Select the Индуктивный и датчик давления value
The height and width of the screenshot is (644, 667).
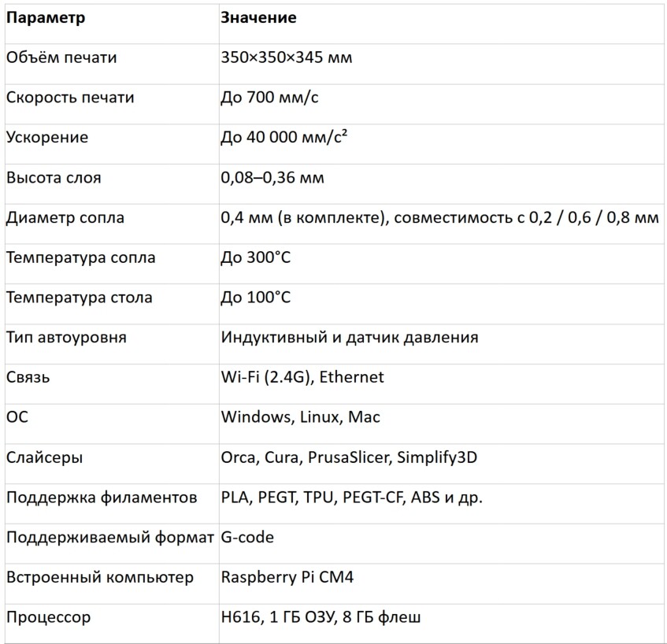[350, 337]
